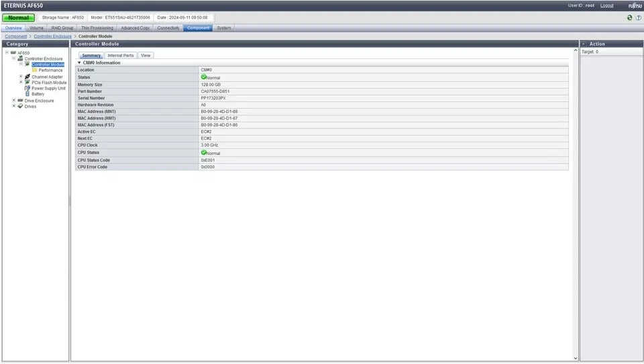The height and width of the screenshot is (364, 644).
Task: Expand the Drive Enclosure tree node
Action: pyautogui.click(x=14, y=100)
